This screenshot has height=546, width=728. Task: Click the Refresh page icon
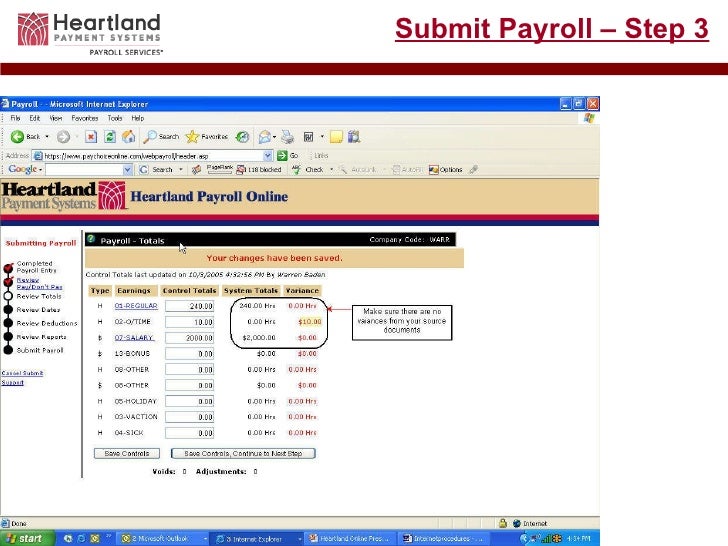click(110, 136)
